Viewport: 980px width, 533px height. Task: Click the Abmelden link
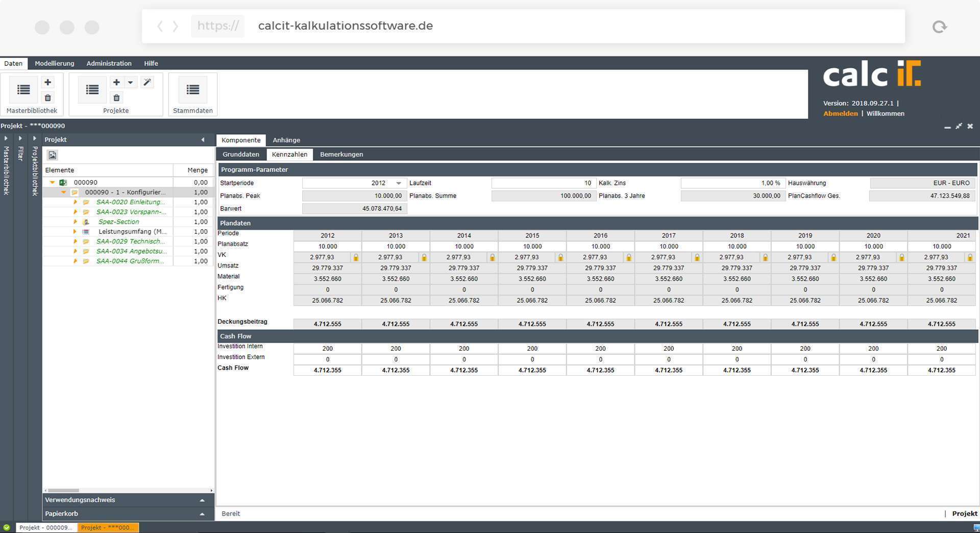point(840,113)
